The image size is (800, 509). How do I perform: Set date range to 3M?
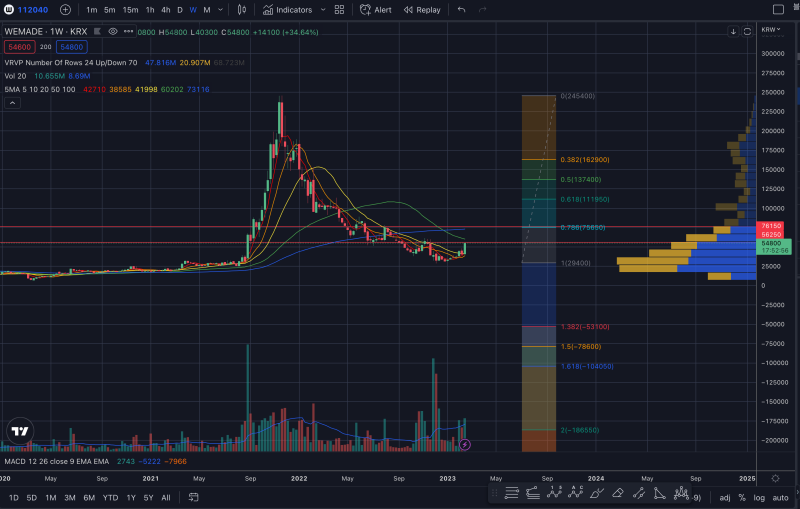coord(70,497)
